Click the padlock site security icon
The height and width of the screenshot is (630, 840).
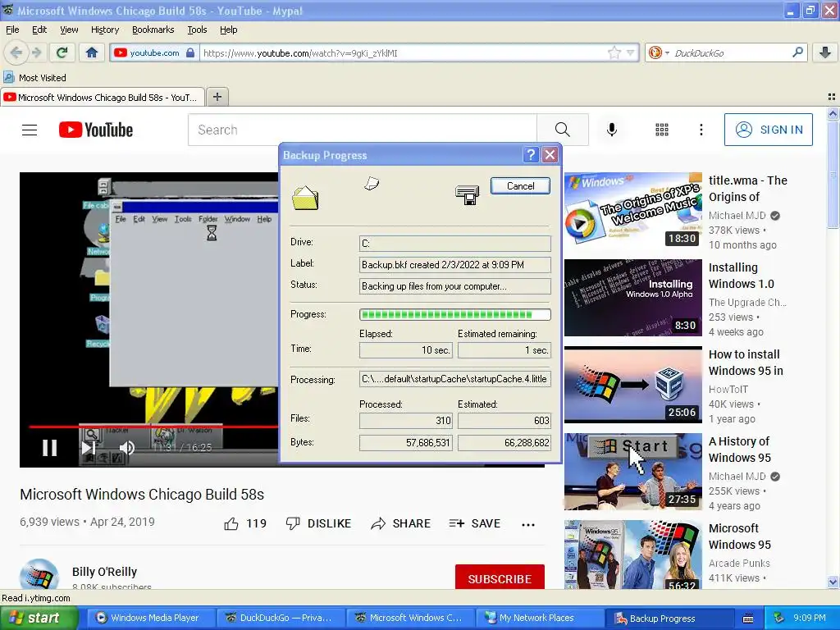[x=190, y=52]
